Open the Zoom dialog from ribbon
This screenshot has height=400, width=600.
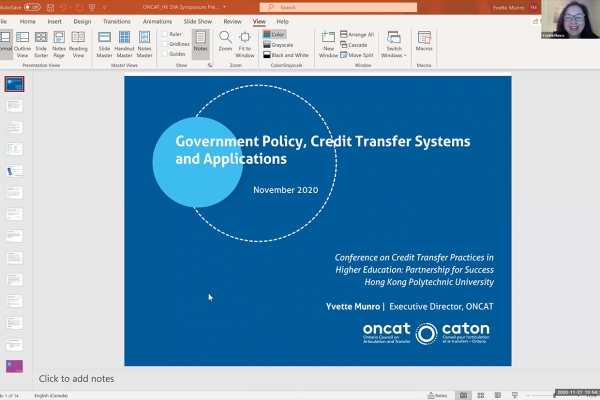(x=225, y=41)
